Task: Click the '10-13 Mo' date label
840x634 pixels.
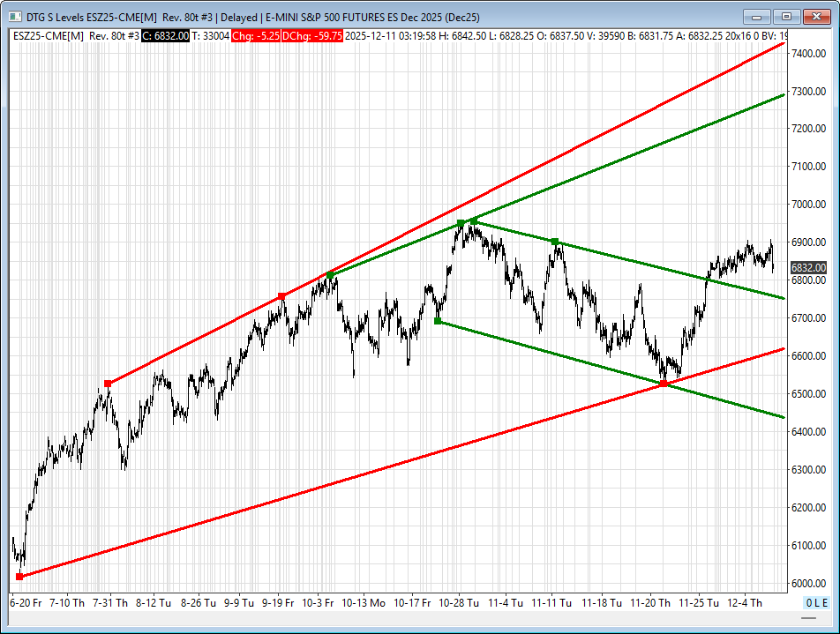Action: (364, 603)
